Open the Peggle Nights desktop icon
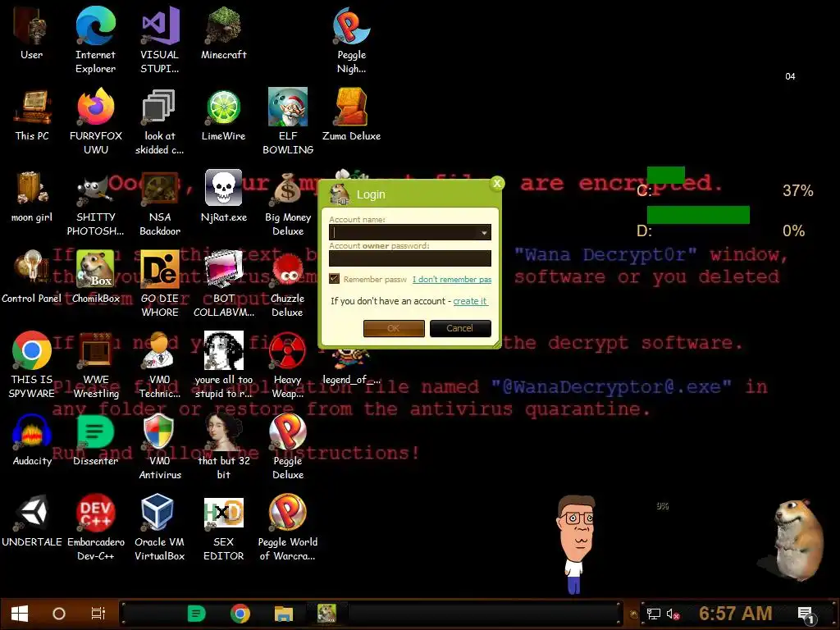 click(351, 40)
